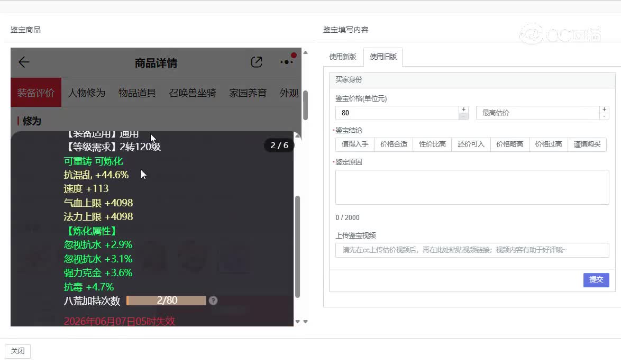Choose the 还价可入 conclusion

click(x=471, y=144)
